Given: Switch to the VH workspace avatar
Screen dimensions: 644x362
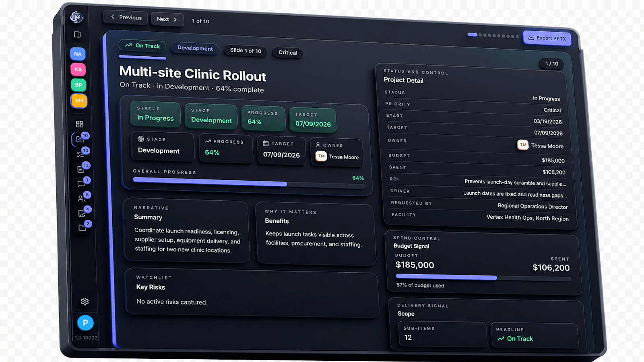Looking at the screenshot, I should click(79, 101).
